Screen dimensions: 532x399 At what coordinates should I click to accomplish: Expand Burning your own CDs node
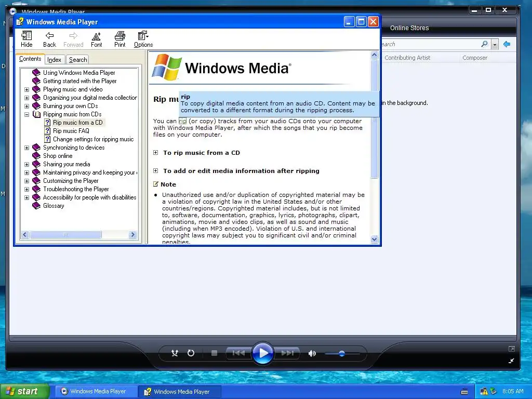tap(27, 106)
